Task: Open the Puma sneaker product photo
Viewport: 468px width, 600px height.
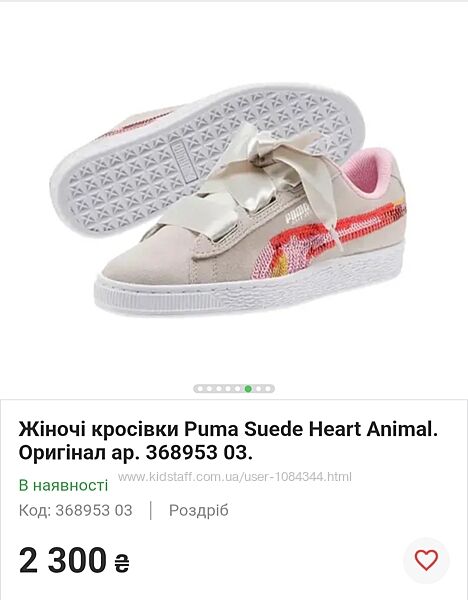Action: (234, 201)
